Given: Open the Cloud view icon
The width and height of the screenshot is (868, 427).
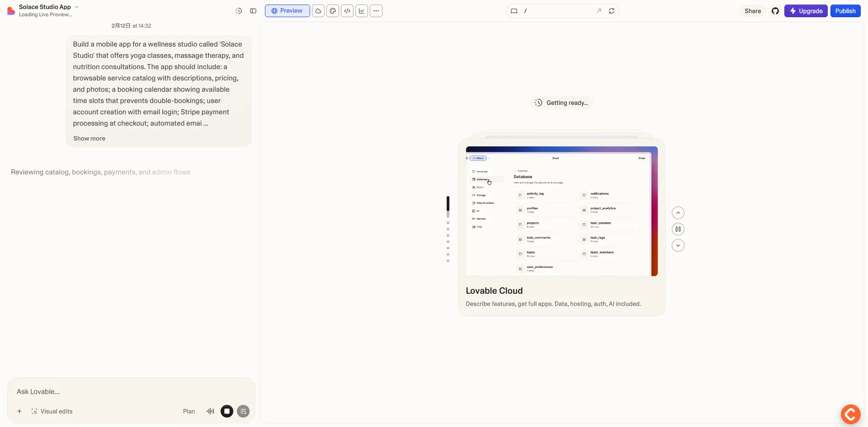Looking at the screenshot, I should 318,11.
